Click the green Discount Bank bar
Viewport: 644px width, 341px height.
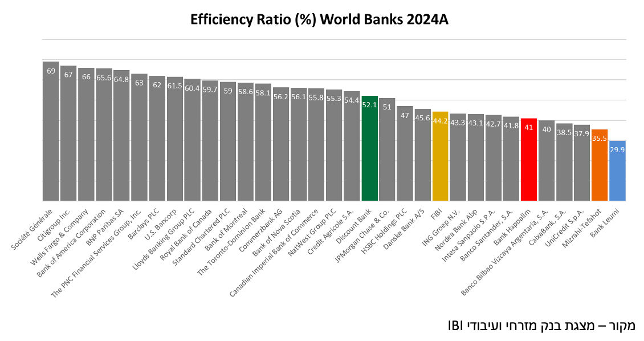369,148
